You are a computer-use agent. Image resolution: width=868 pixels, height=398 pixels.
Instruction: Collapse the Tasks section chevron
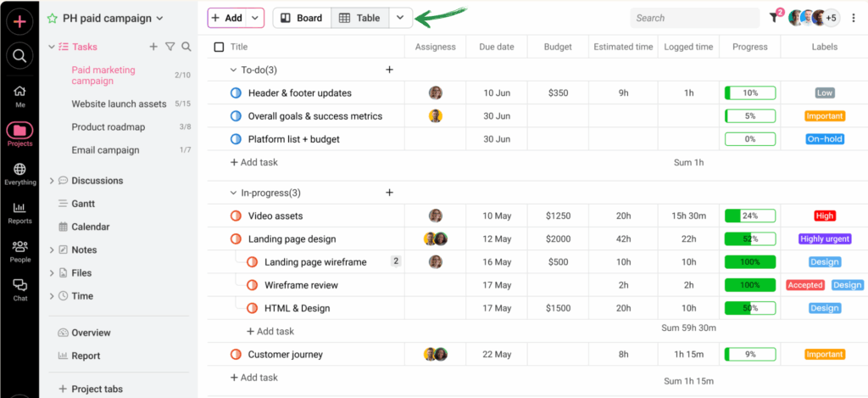pos(52,48)
